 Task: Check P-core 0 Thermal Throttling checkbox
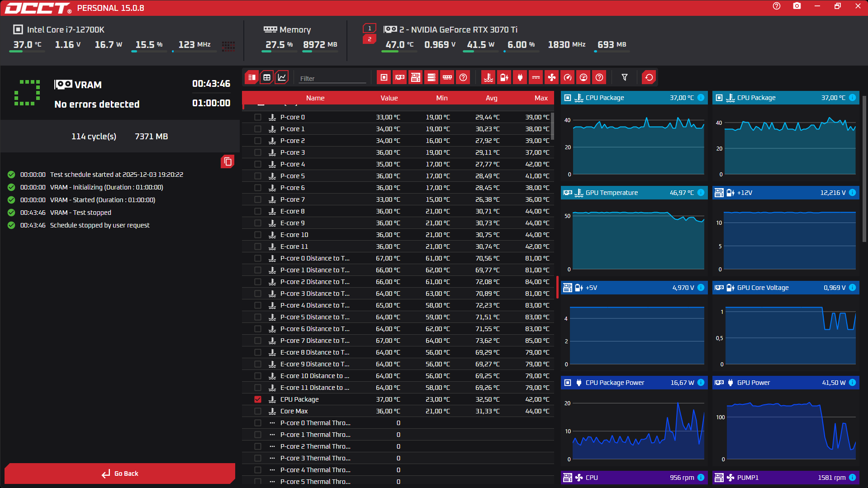(x=258, y=423)
